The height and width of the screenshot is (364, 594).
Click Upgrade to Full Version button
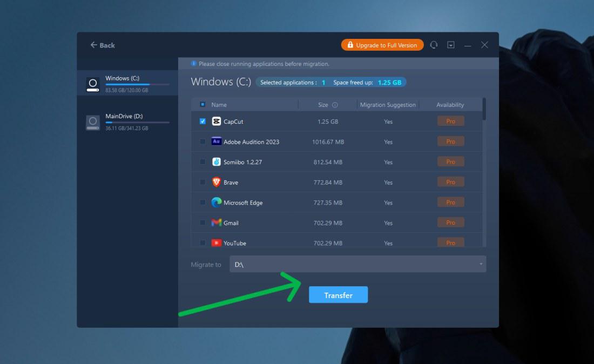(x=382, y=45)
